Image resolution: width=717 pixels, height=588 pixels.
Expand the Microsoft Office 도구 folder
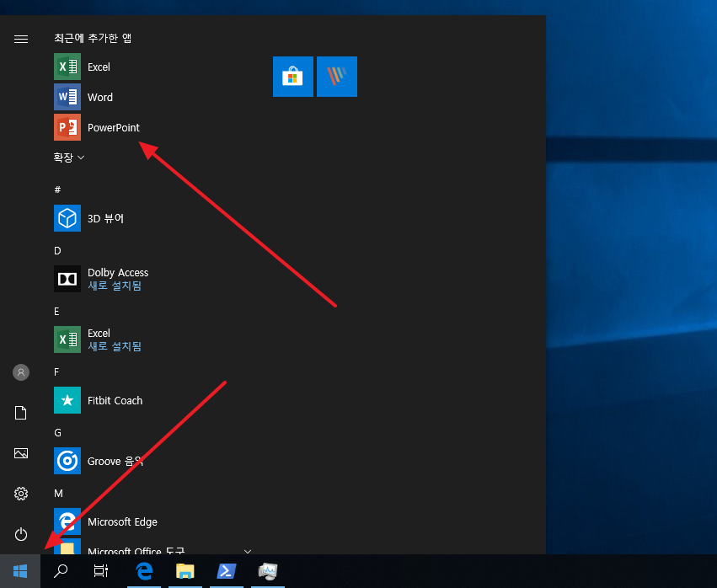154,547
